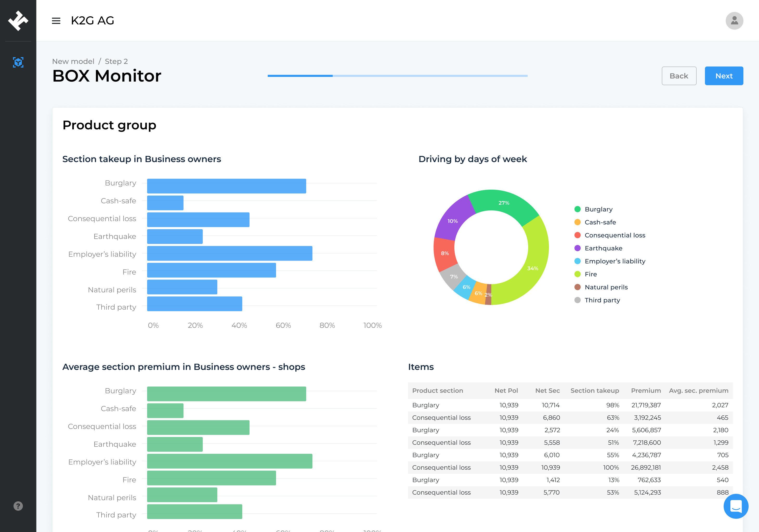This screenshot has width=759, height=532.
Task: Go to New model breadcrumb
Action: coord(73,62)
